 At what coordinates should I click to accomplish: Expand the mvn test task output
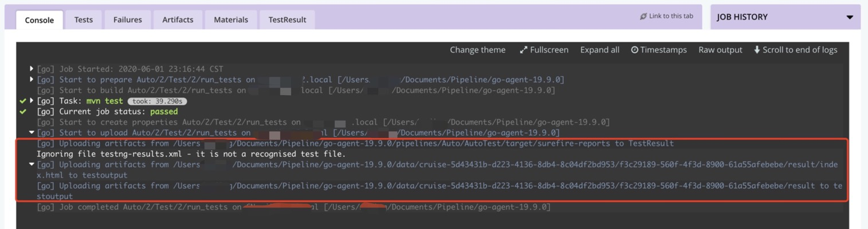point(32,101)
